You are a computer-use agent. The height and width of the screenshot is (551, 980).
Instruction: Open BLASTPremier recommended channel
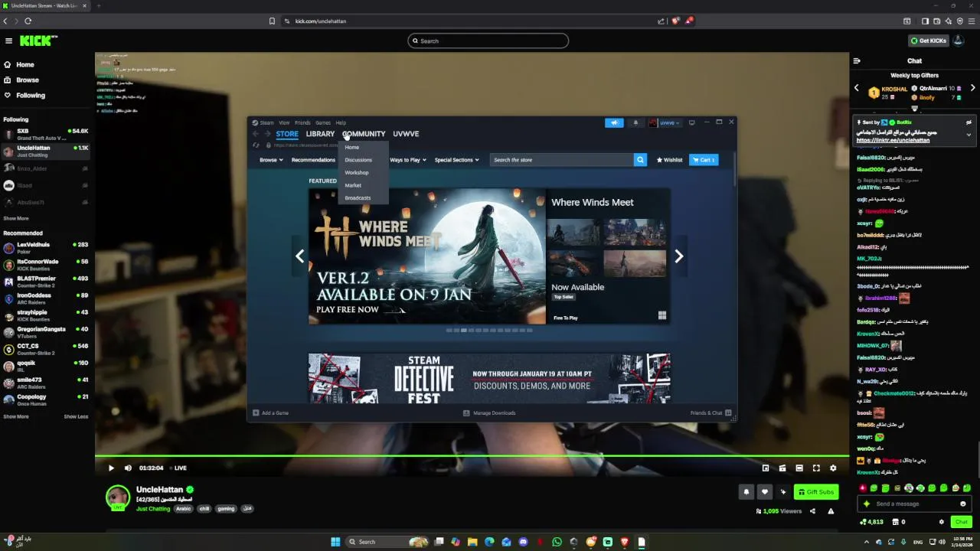[x=46, y=282]
